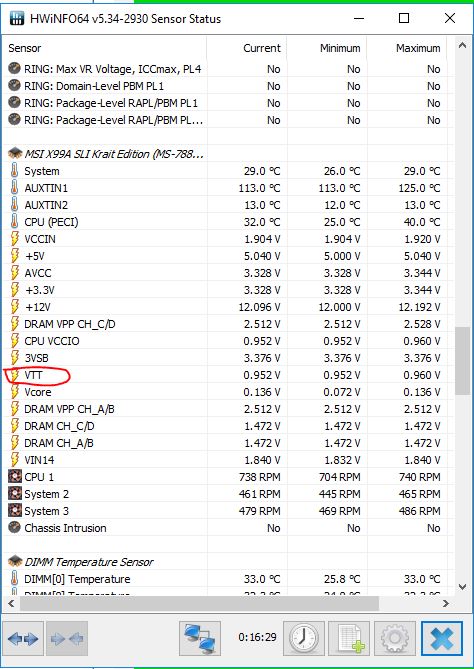
Task: Open the gear settings icon
Action: [x=395, y=638]
